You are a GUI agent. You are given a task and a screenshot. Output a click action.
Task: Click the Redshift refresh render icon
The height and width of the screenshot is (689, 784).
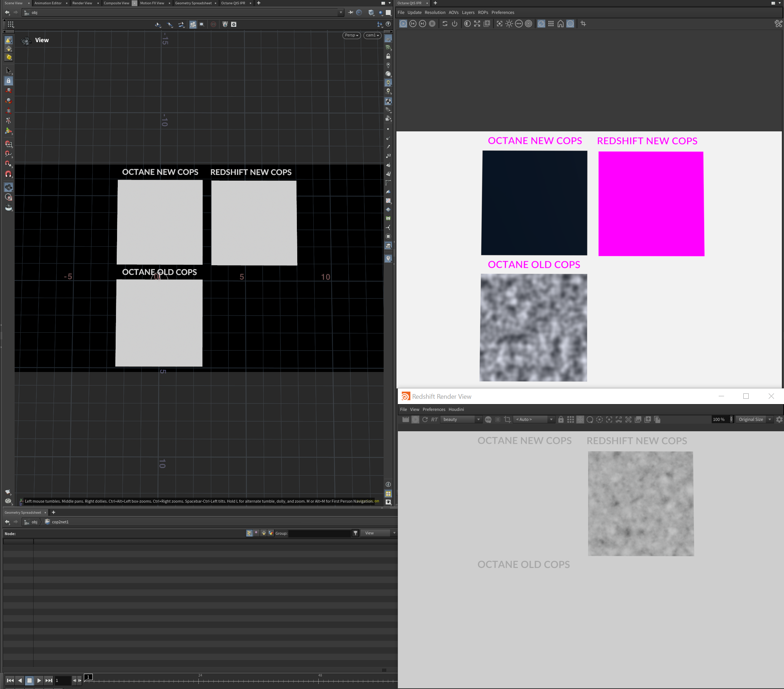425,419
